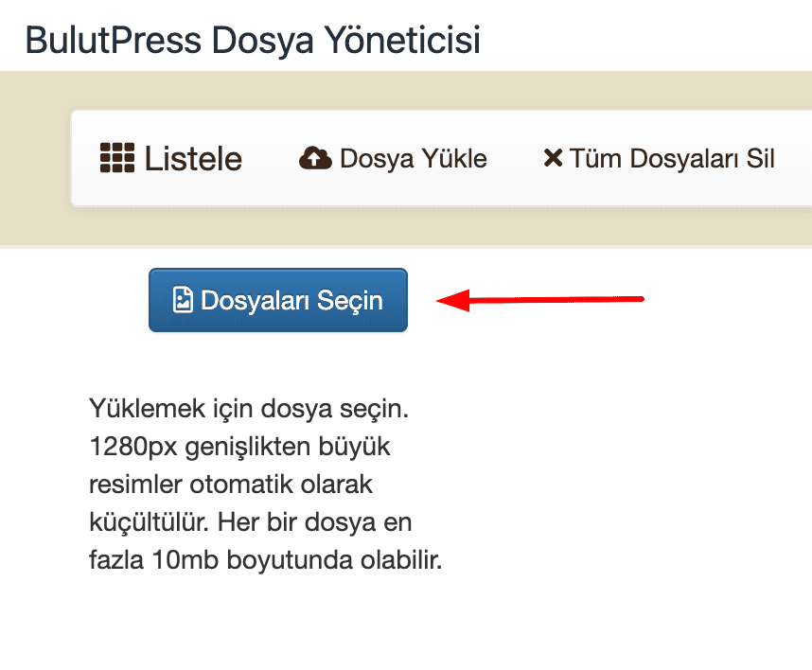Choose files by clicking the blue button
The height and width of the screenshot is (670, 812).
(277, 299)
